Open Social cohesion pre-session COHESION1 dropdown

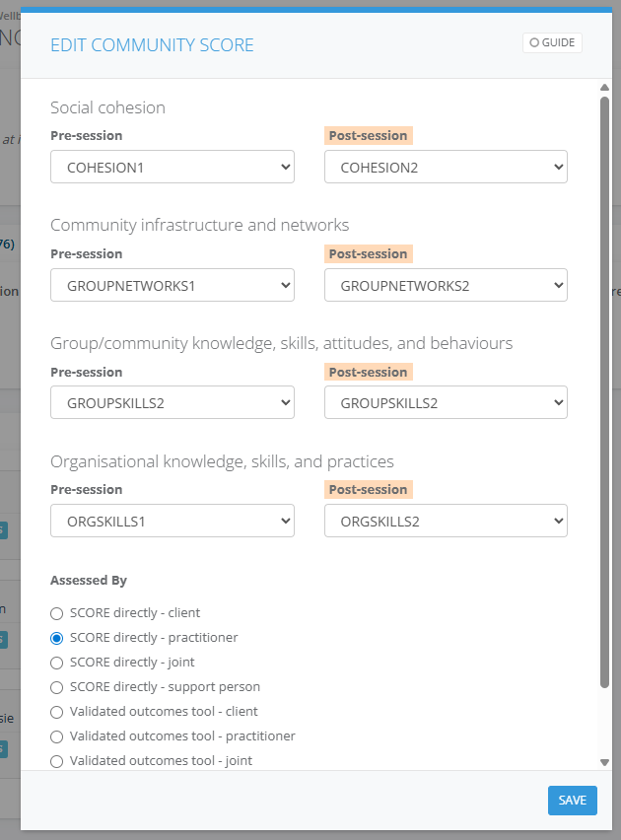click(172, 168)
